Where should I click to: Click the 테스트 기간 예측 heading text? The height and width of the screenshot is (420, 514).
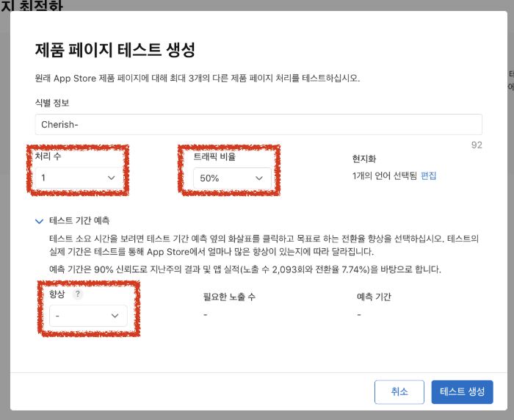(x=79, y=221)
